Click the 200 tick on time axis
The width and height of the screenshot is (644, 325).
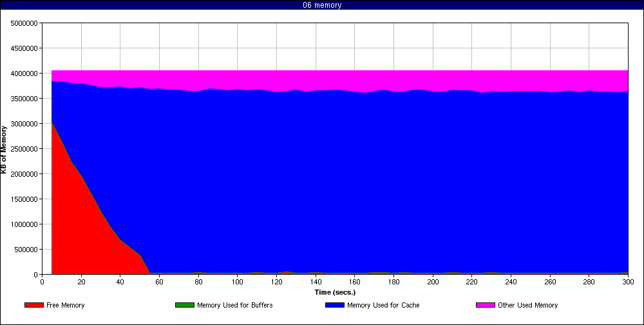[x=433, y=282]
